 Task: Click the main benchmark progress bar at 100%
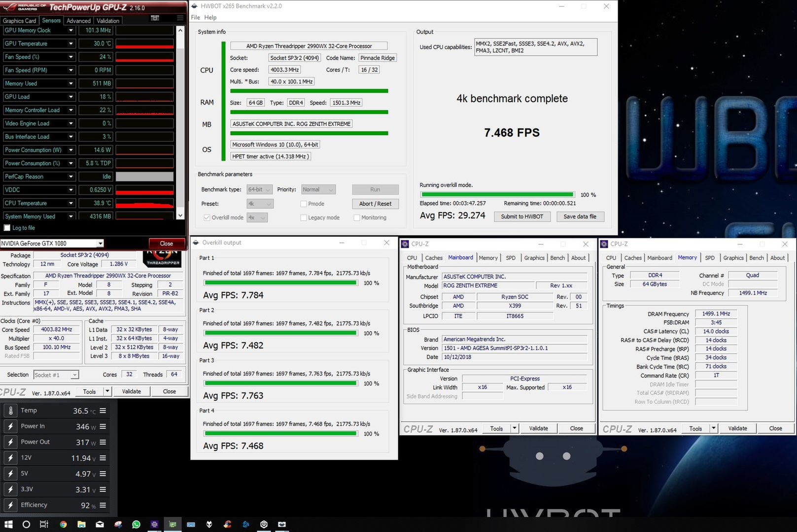click(497, 195)
